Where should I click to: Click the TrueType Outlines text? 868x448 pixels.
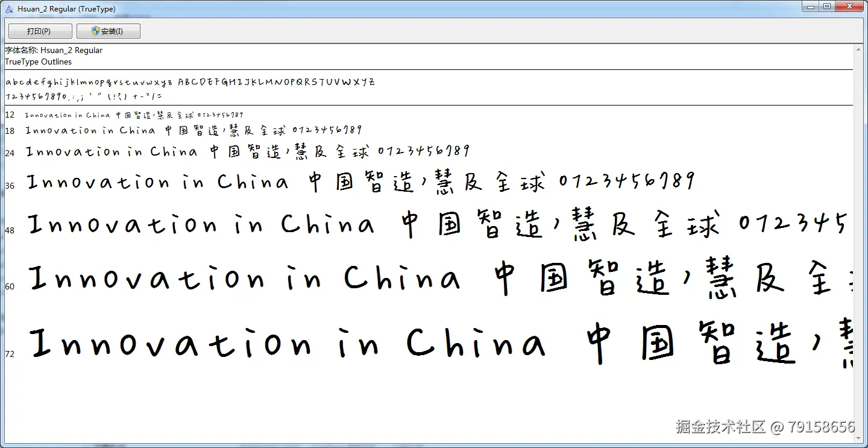tap(38, 62)
